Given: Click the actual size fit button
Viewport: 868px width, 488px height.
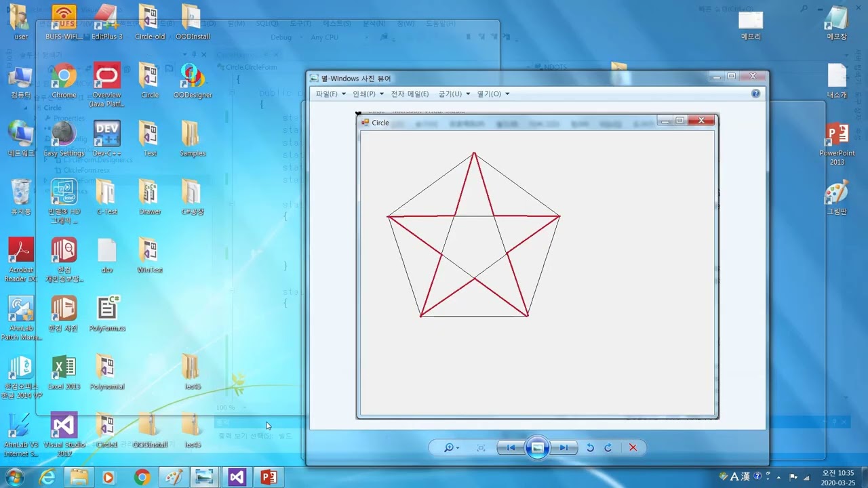Looking at the screenshot, I should click(481, 448).
